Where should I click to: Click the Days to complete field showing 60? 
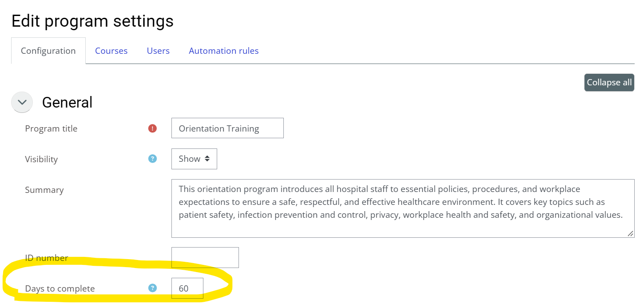187,288
